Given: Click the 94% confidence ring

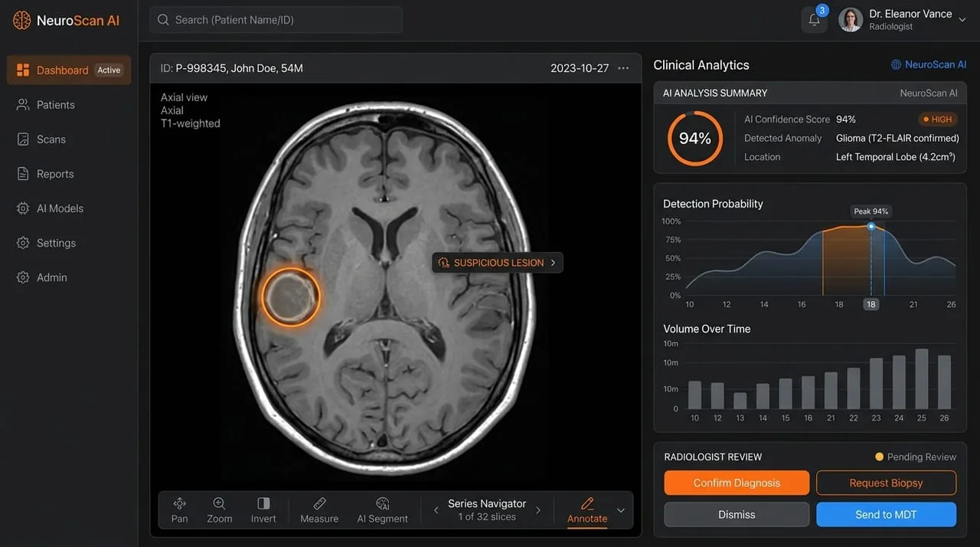Looking at the screenshot, I should click(695, 139).
